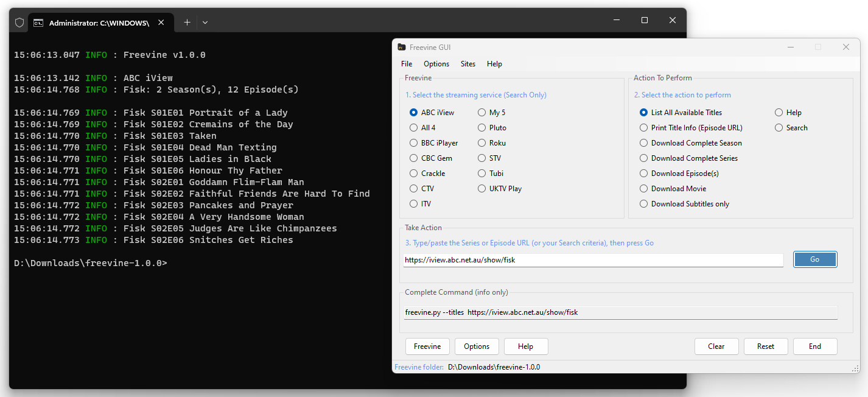Click the terminal shield icon

pyautogui.click(x=19, y=23)
